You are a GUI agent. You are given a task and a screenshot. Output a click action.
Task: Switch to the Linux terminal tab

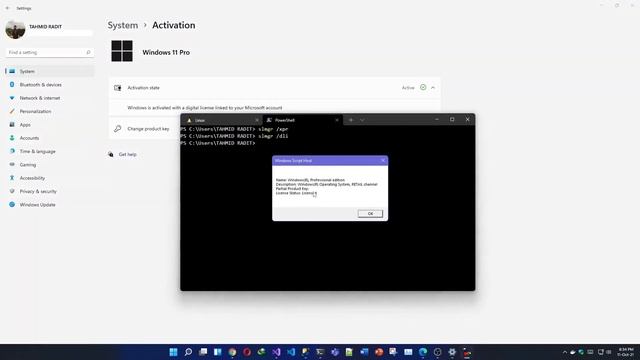(222, 120)
